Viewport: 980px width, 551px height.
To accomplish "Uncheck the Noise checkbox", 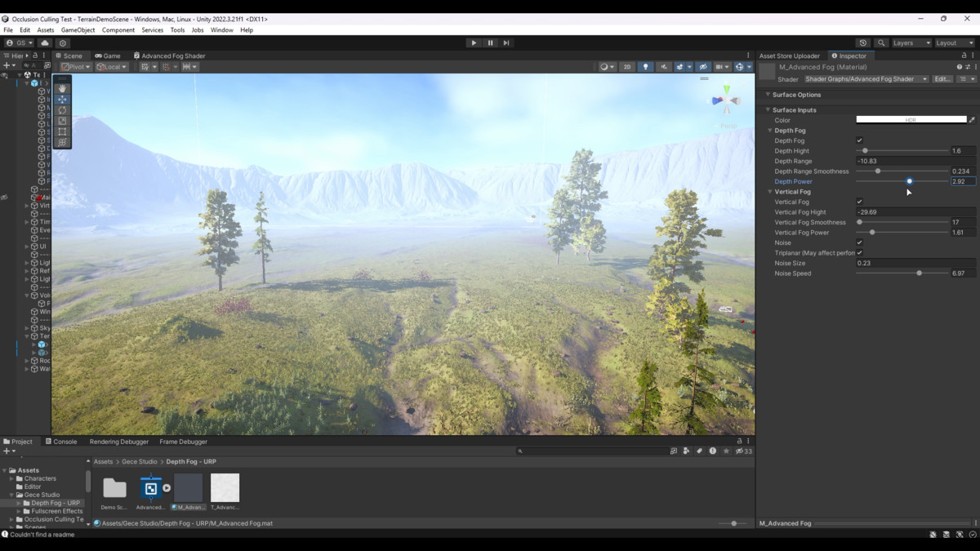I will point(859,242).
